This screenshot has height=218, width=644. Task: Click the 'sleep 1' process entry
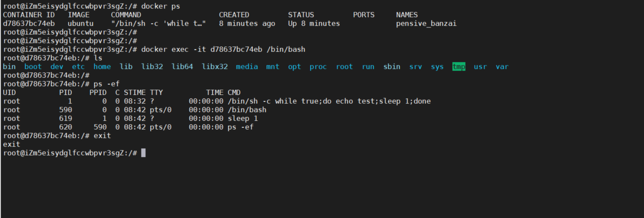[243, 118]
